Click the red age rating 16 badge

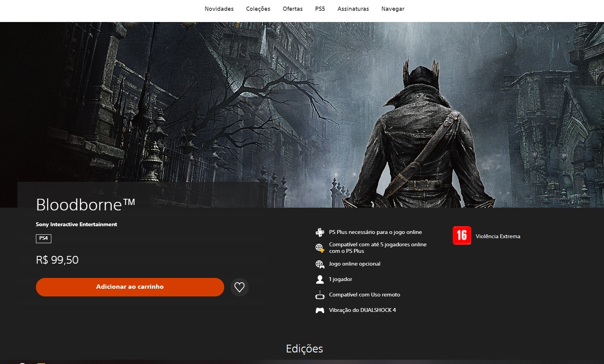click(x=462, y=235)
